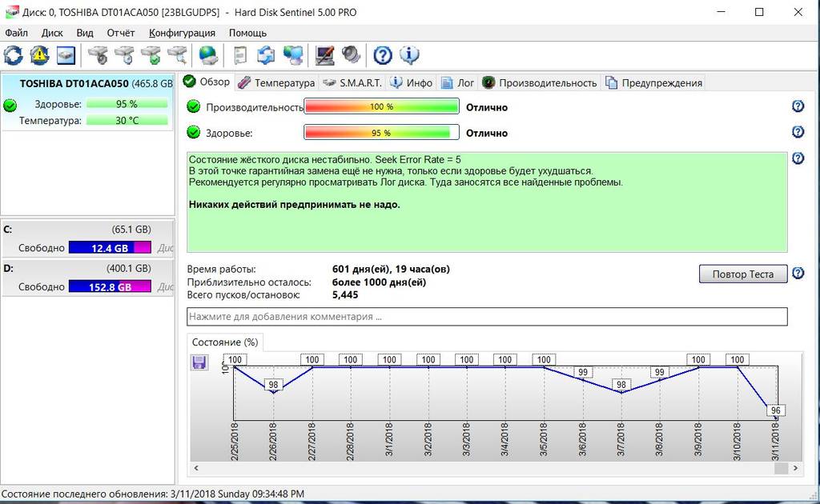Open the Конфигурация menu
This screenshot has width=820, height=504.
point(182,33)
